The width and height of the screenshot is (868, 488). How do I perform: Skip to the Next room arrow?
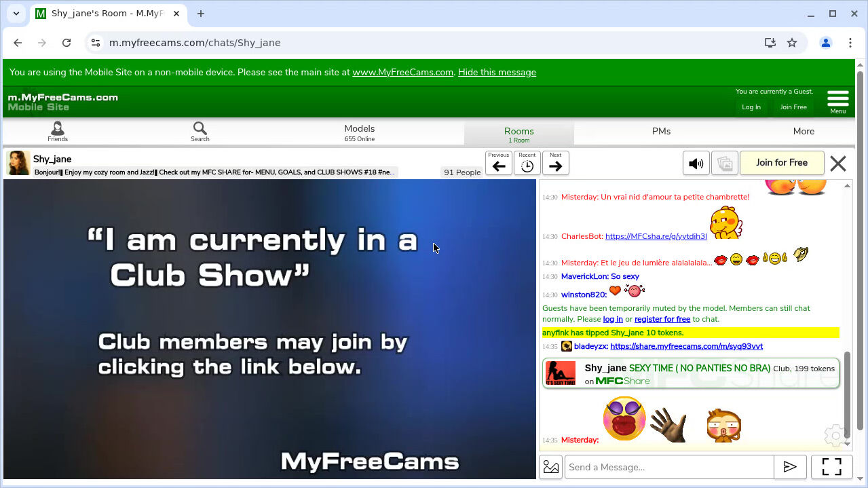[x=556, y=164]
